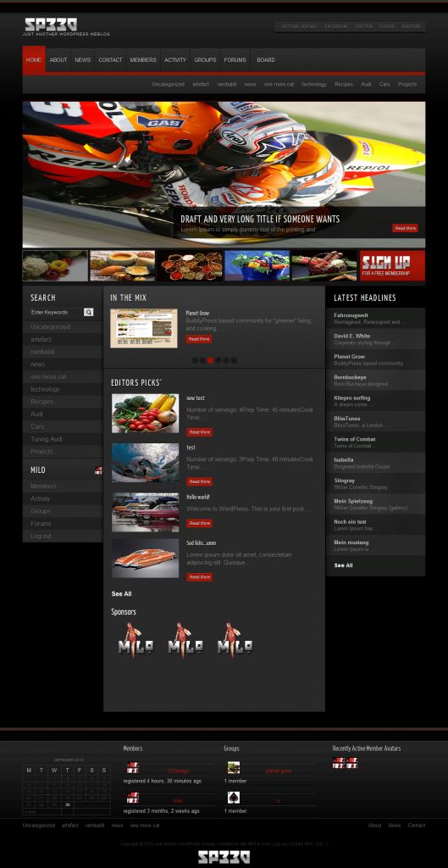Open the Members menu item
Image resolution: width=448 pixels, height=868 pixels.
(x=142, y=60)
